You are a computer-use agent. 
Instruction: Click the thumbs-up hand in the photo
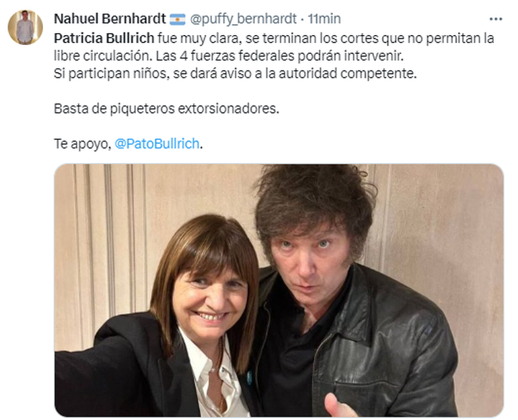[338, 405]
